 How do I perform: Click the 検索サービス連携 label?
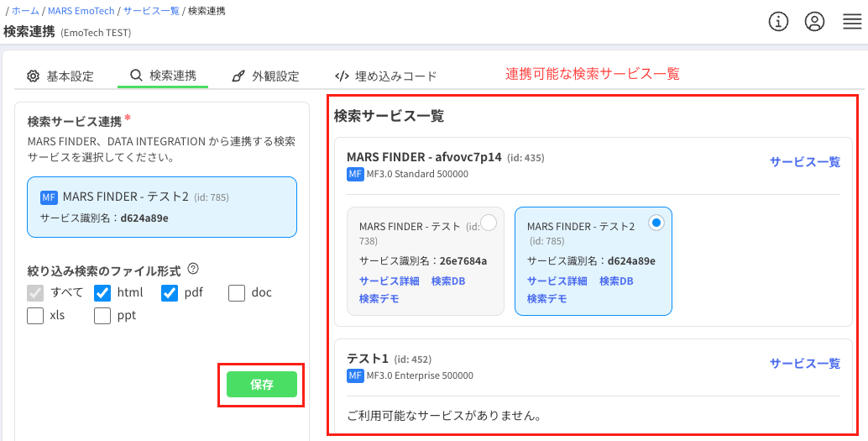(74, 121)
